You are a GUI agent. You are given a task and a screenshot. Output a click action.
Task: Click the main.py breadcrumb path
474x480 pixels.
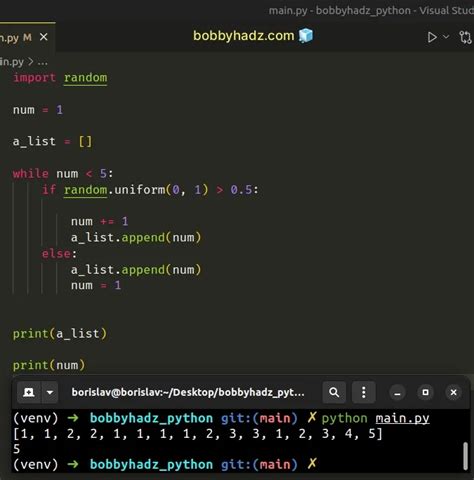click(x=12, y=62)
